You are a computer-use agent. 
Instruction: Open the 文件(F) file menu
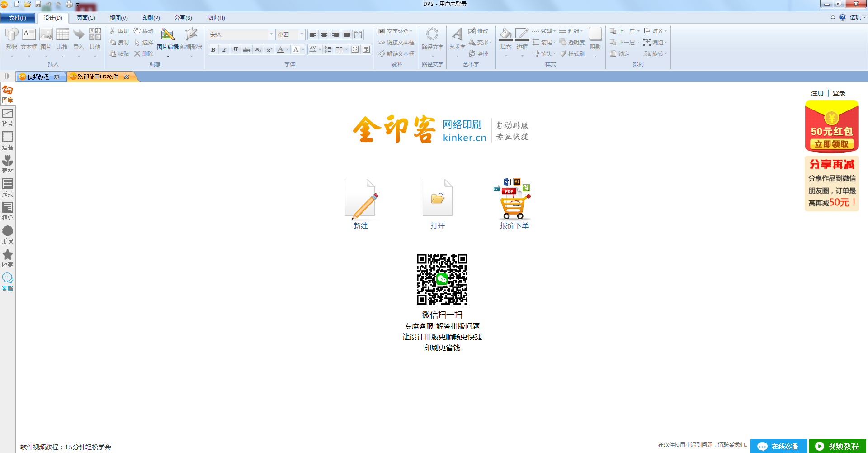18,18
